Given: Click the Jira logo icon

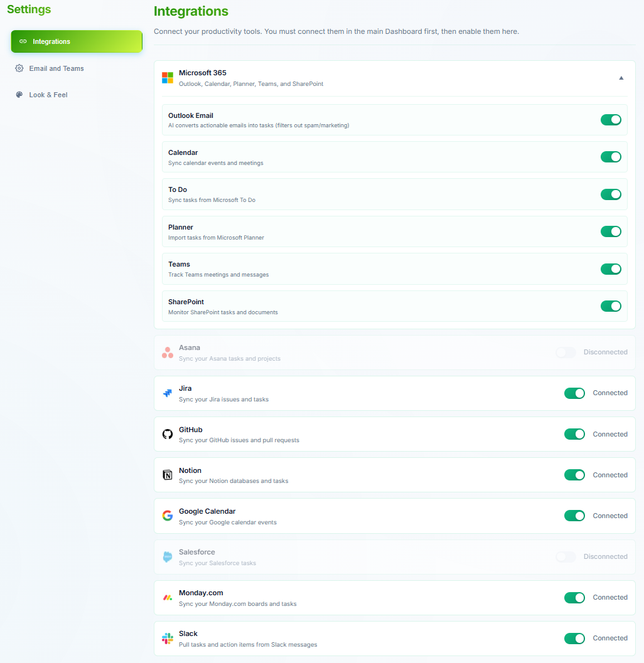Looking at the screenshot, I should pos(168,393).
